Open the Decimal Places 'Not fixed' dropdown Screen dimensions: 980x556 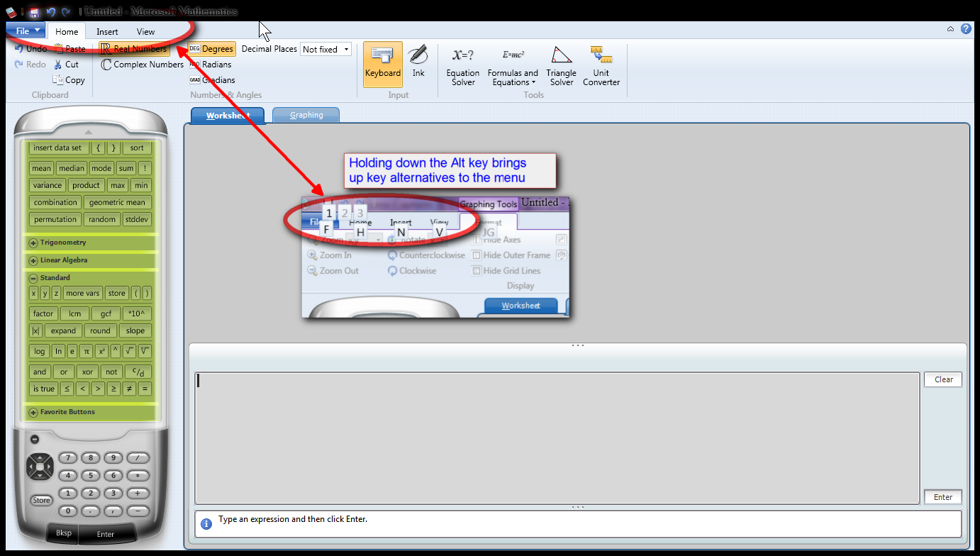[x=326, y=49]
